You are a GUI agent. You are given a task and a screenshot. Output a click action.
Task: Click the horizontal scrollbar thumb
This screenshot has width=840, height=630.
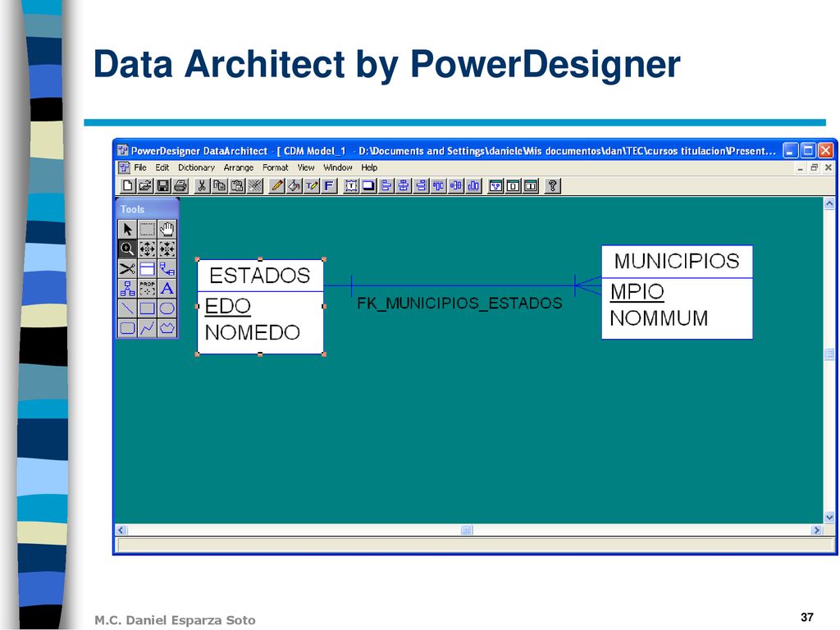tap(467, 530)
